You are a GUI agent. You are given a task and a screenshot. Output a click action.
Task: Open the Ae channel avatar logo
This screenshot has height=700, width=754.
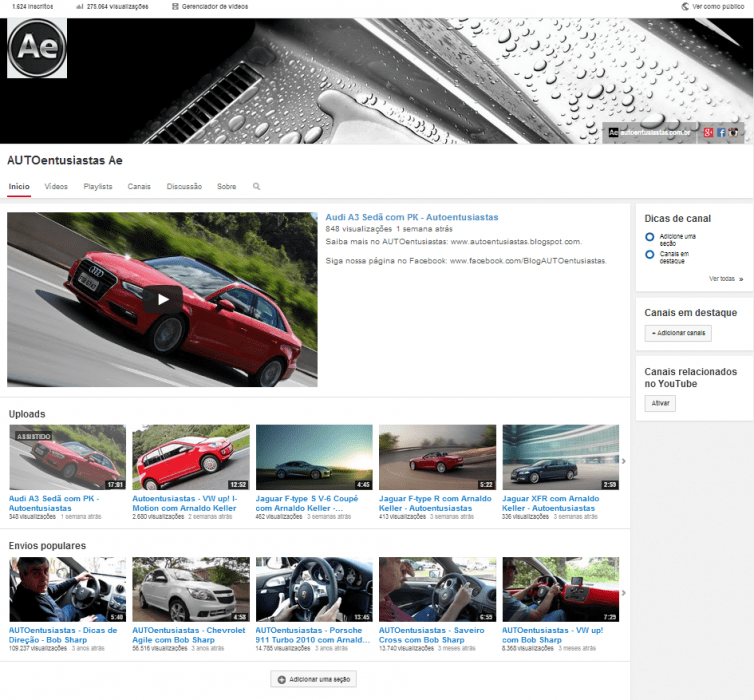37,48
